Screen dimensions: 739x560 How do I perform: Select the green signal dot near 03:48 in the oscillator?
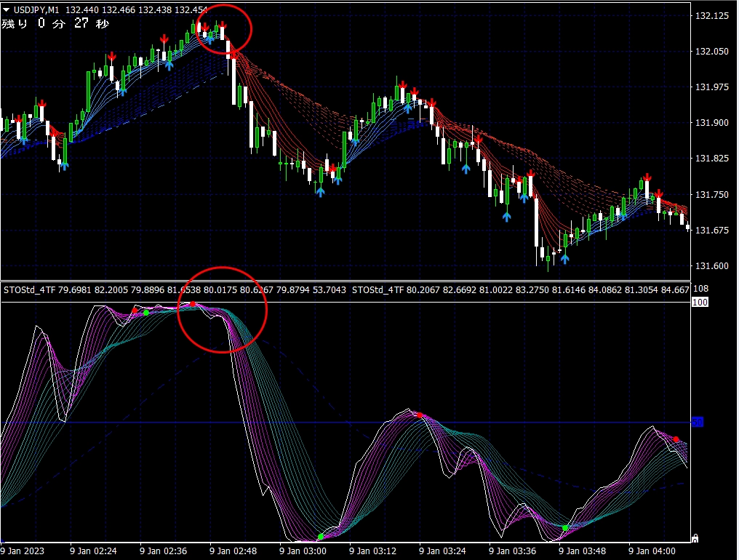tap(565, 527)
